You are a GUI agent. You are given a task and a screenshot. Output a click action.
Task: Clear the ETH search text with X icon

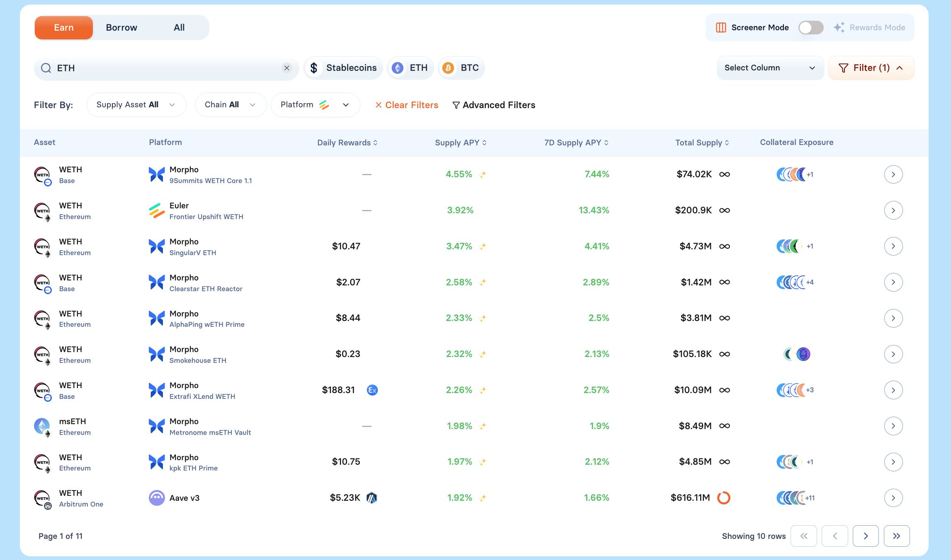(286, 68)
